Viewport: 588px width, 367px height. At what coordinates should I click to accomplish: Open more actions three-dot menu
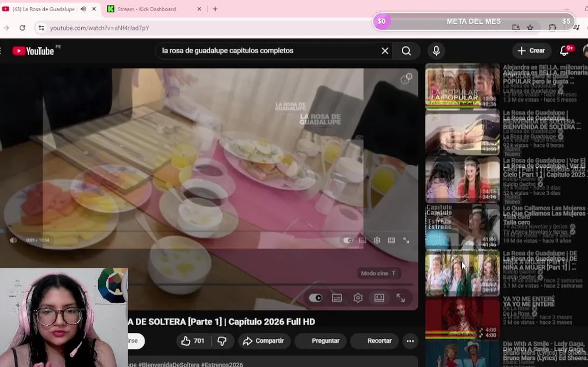pos(410,341)
